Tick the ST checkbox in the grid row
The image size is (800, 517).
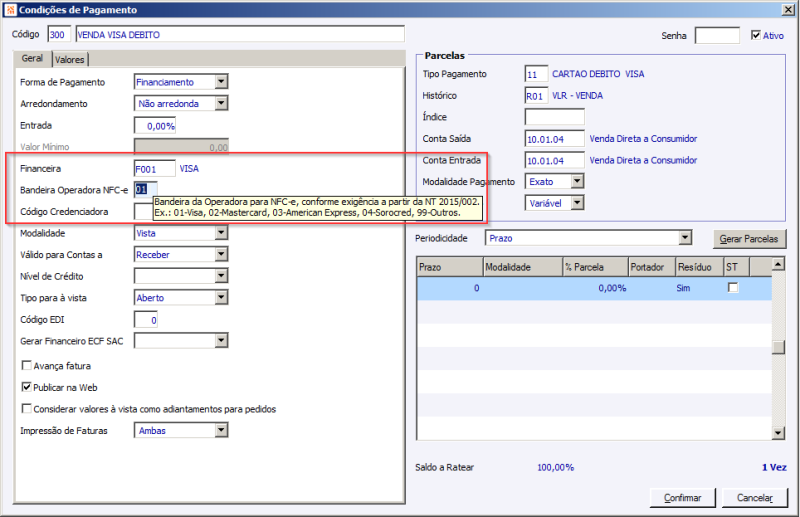tap(733, 288)
